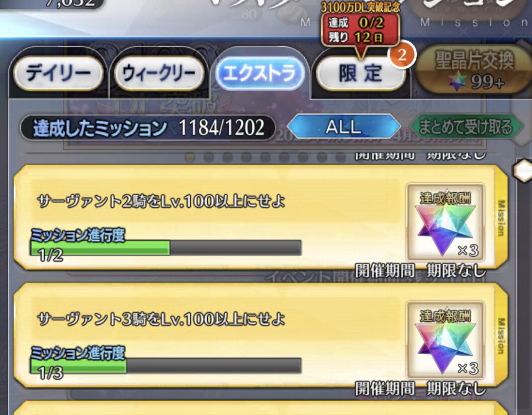Tap the crystal reward icon for 2騎 mission

445,223
